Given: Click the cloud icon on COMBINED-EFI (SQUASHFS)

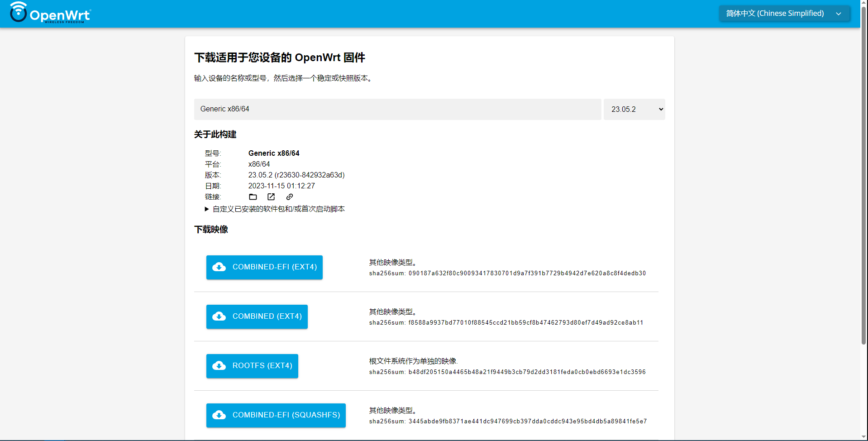Looking at the screenshot, I should click(219, 415).
